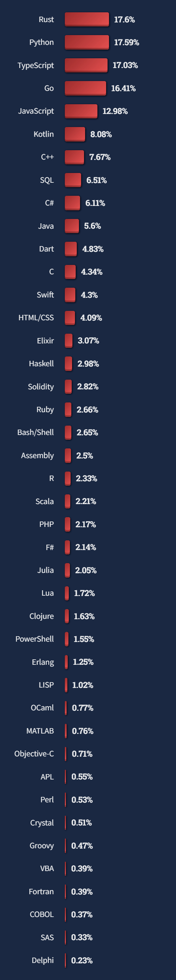Select the Dart bar
The image size is (176, 980).
(71, 249)
